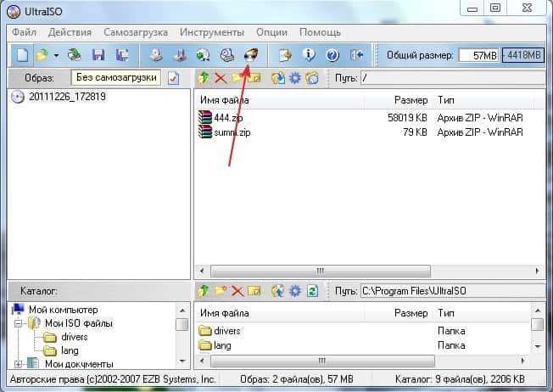Screen dimensions: 553x392
Task: Click the checkmark properties icon beside Образ field
Action: [173, 78]
